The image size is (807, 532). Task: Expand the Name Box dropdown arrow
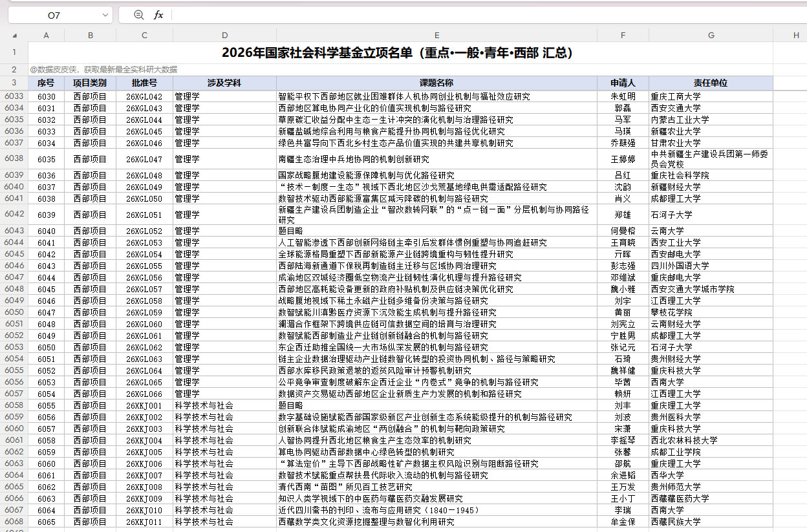pos(105,15)
